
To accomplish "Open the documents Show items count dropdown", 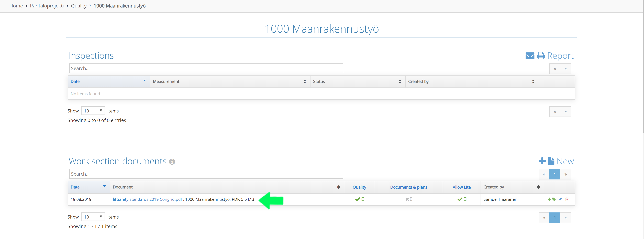I will point(93,217).
